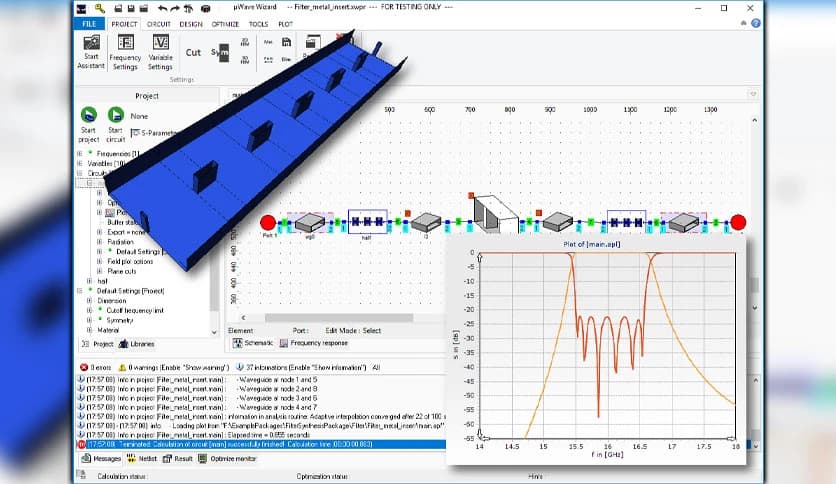The height and width of the screenshot is (484, 836).
Task: Expand the Radiation tree node
Action: click(x=99, y=242)
